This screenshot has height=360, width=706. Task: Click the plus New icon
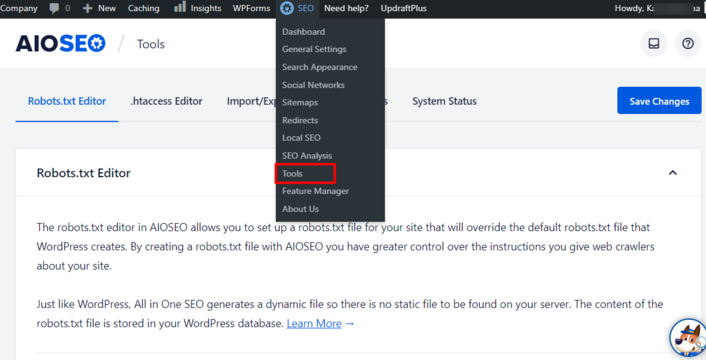point(87,8)
